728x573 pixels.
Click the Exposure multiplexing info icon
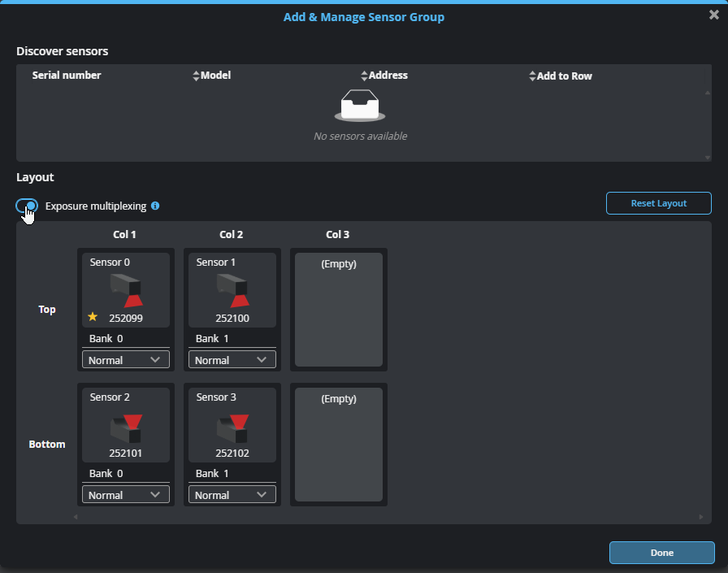155,206
